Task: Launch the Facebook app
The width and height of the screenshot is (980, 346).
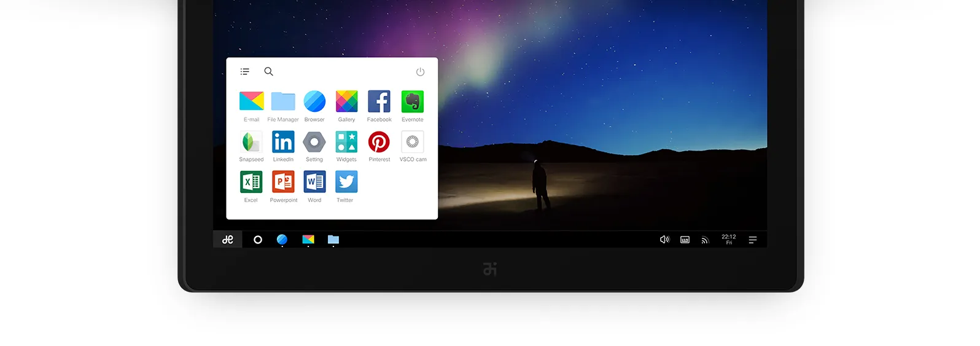Action: (x=379, y=101)
